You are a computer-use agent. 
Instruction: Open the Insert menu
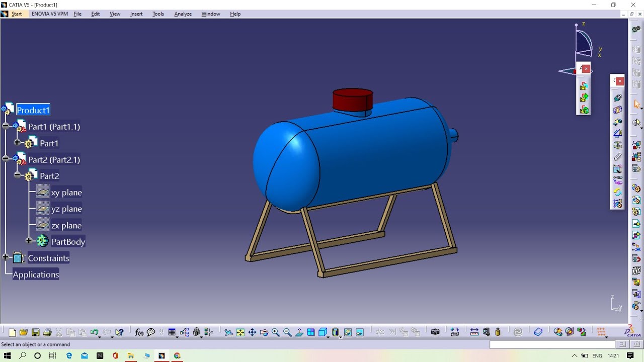click(136, 14)
